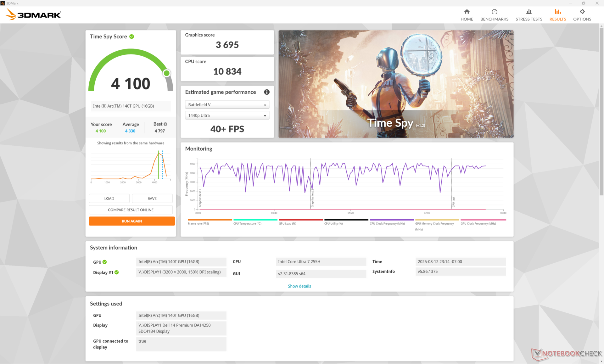604x364 pixels.
Task: Toggle the CPU Temperature legend swatch
Action: tap(255, 220)
